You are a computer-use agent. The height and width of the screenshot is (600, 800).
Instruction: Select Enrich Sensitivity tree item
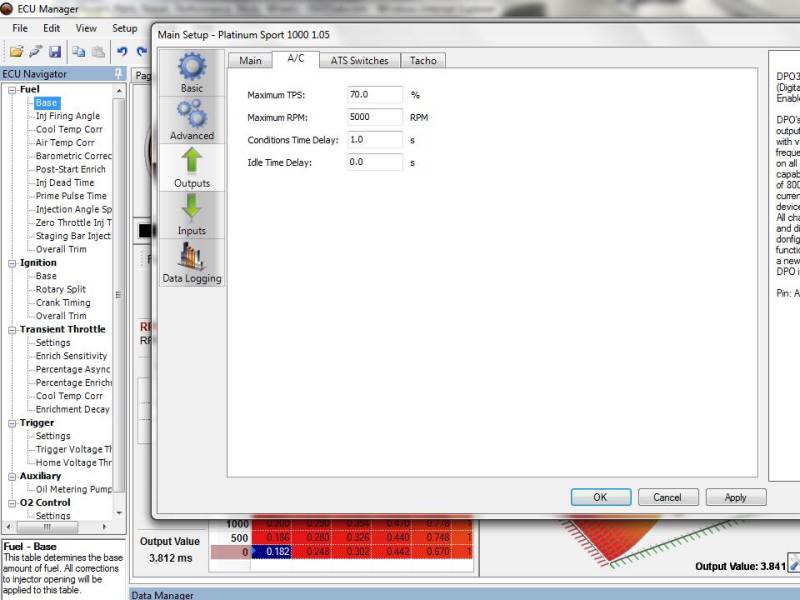coord(71,356)
